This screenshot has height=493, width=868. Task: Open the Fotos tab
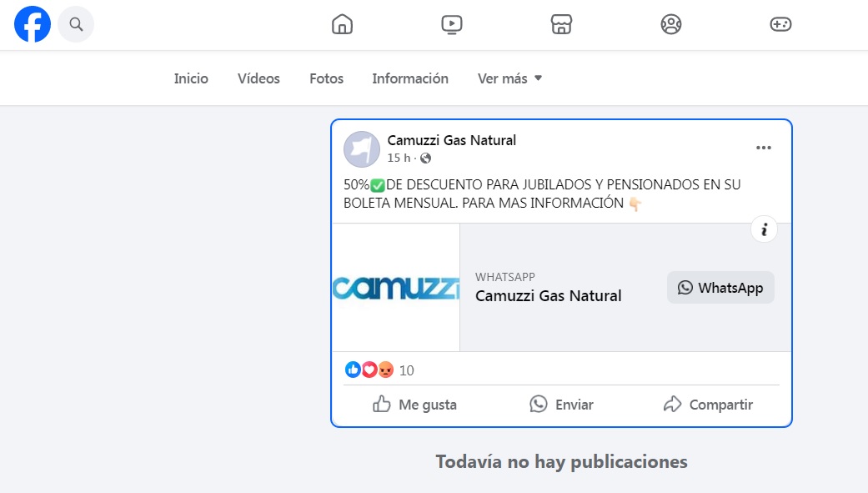[x=327, y=78]
